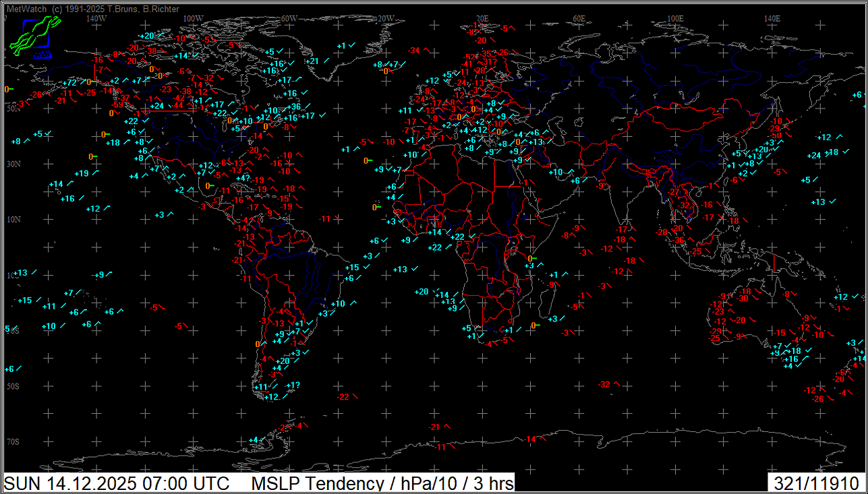Click the MetWatch copyright title text
868x494 pixels.
tap(92, 9)
